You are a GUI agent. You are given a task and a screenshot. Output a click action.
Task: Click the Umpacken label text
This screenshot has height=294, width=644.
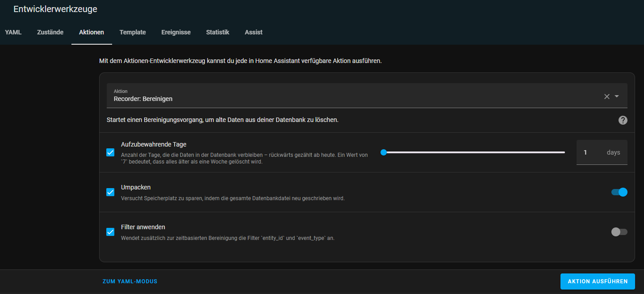point(136,187)
